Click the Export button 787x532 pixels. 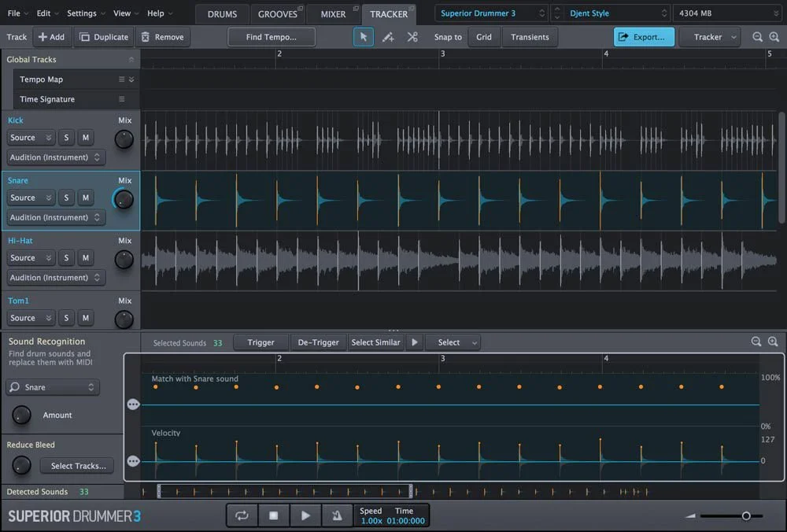tap(644, 37)
